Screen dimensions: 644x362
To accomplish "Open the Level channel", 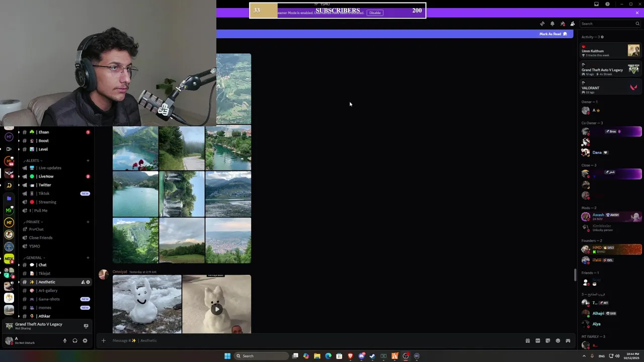I will coord(55,149).
